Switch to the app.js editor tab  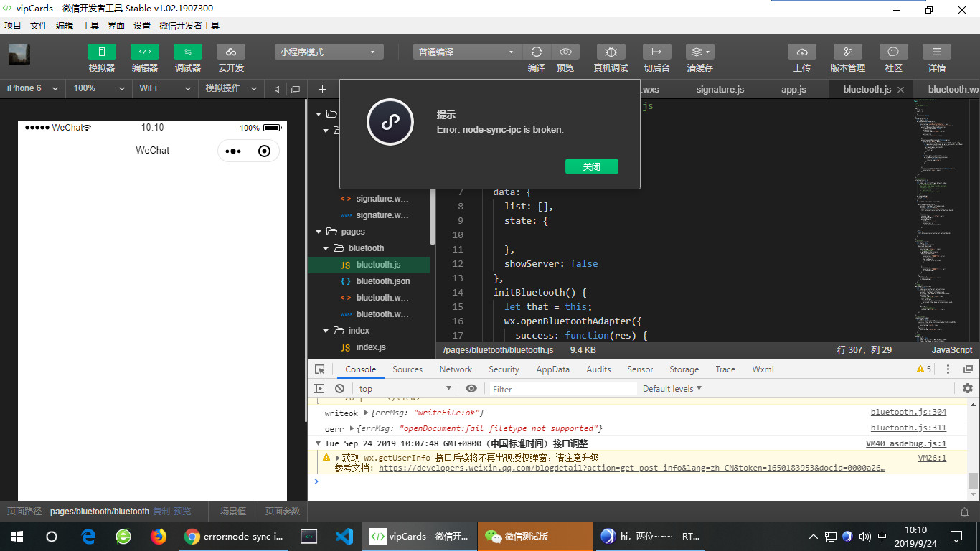point(793,89)
